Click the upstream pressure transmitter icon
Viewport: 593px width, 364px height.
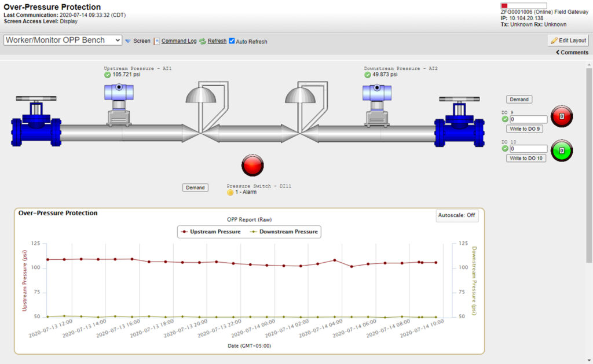click(119, 103)
